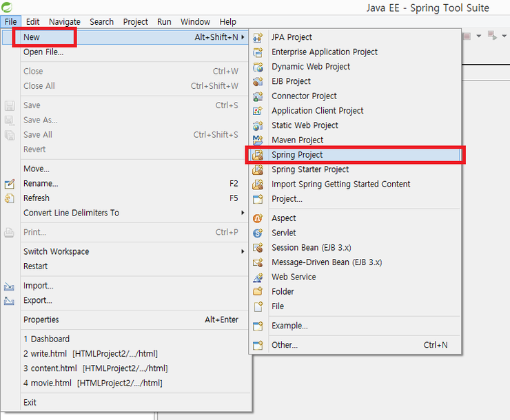The width and height of the screenshot is (510, 420).
Task: Click the JPA Project icon
Action: click(258, 37)
